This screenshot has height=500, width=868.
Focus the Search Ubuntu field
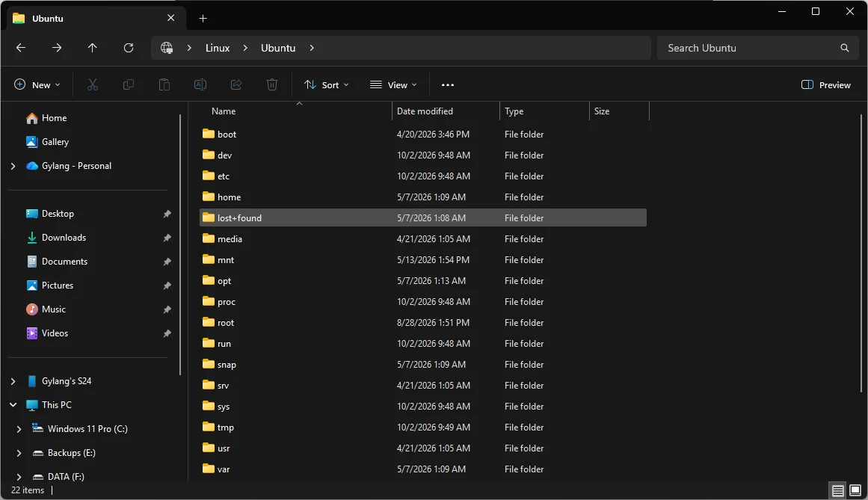pyautogui.click(x=758, y=48)
